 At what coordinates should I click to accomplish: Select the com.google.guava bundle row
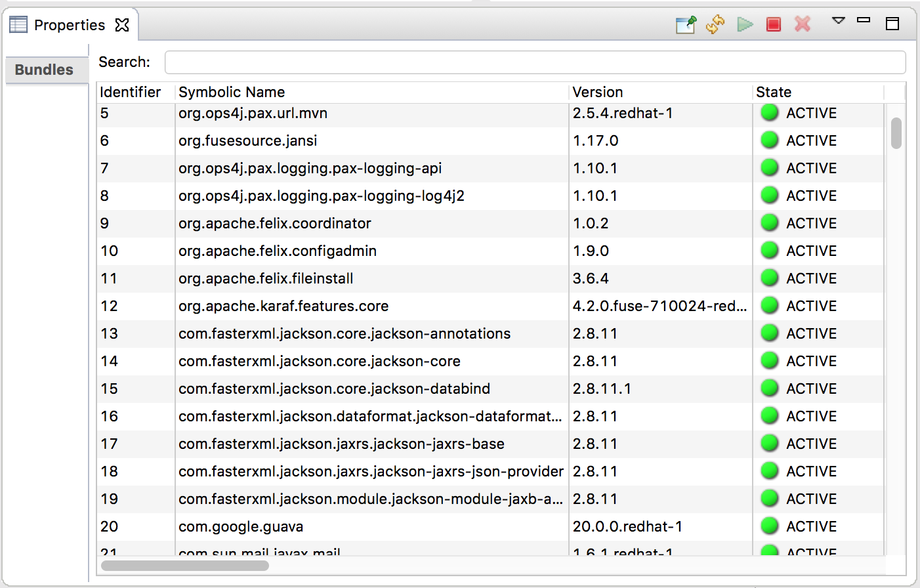click(241, 526)
